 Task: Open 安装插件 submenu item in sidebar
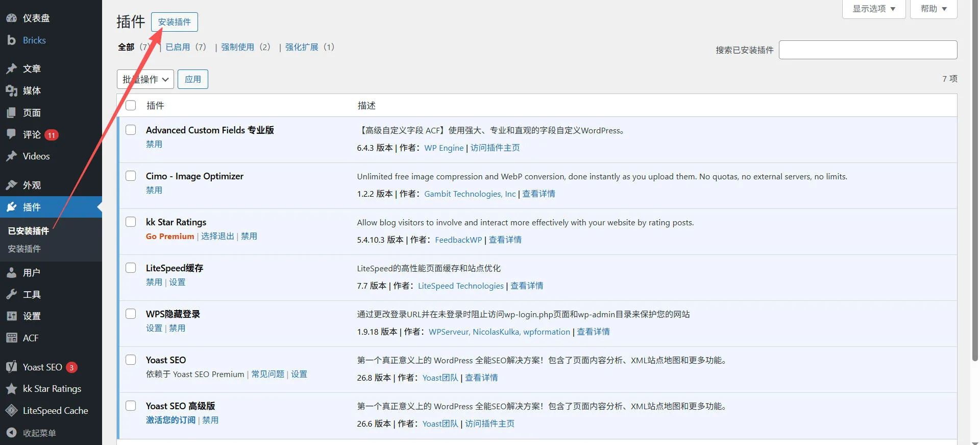(24, 249)
